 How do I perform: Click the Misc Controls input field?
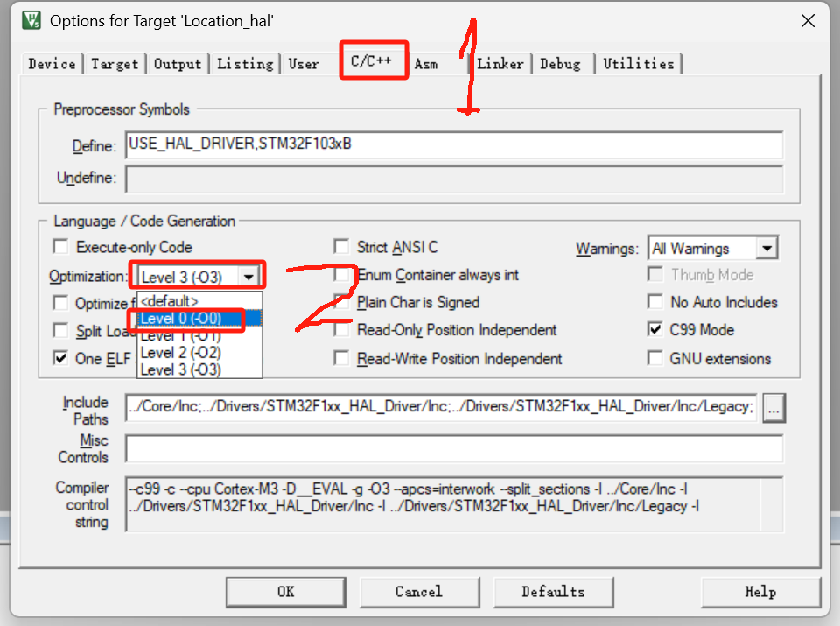[454, 448]
